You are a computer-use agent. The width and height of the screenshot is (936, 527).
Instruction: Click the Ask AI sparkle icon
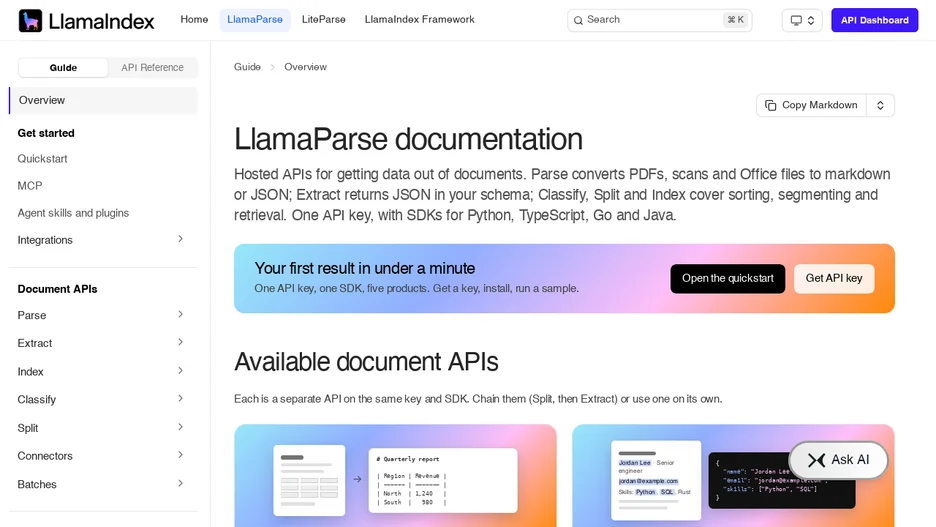point(816,460)
